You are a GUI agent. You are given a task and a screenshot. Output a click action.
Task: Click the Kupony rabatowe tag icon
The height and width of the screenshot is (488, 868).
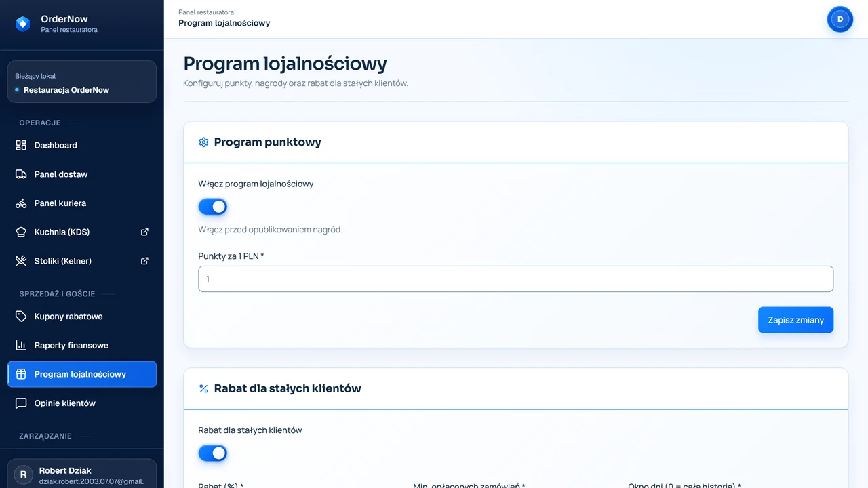click(x=21, y=317)
